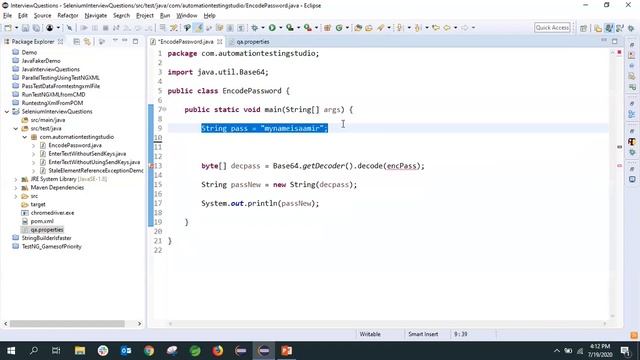
Task: Open the Run configurations dropdown arrow
Action: click(x=280, y=28)
